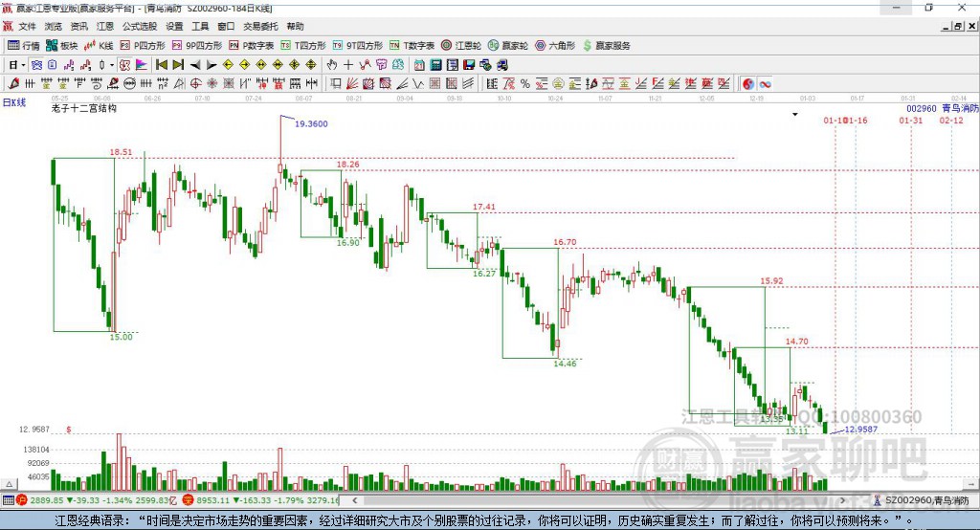
Task: Open the chart indicator dropdown triangle
Action: pyautogui.click(x=795, y=115)
